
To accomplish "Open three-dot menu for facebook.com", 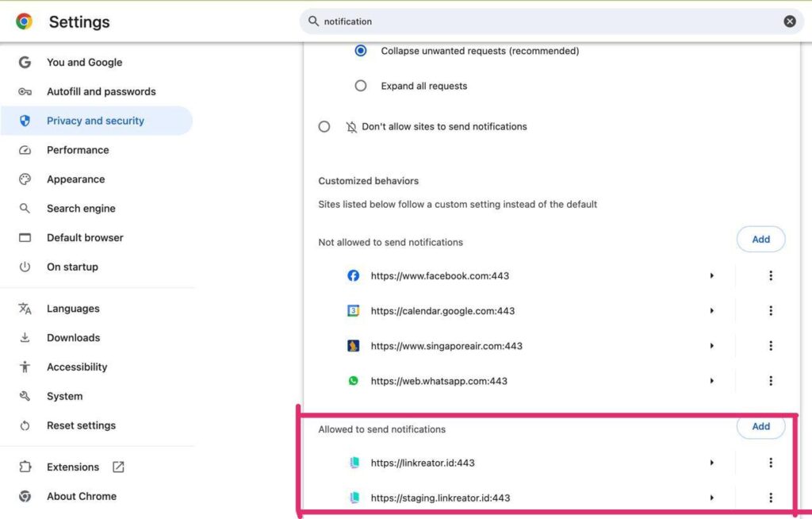I will tap(770, 276).
